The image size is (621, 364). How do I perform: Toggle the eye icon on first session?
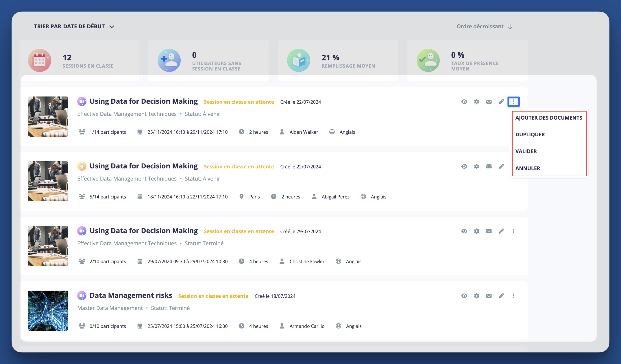pyautogui.click(x=464, y=102)
